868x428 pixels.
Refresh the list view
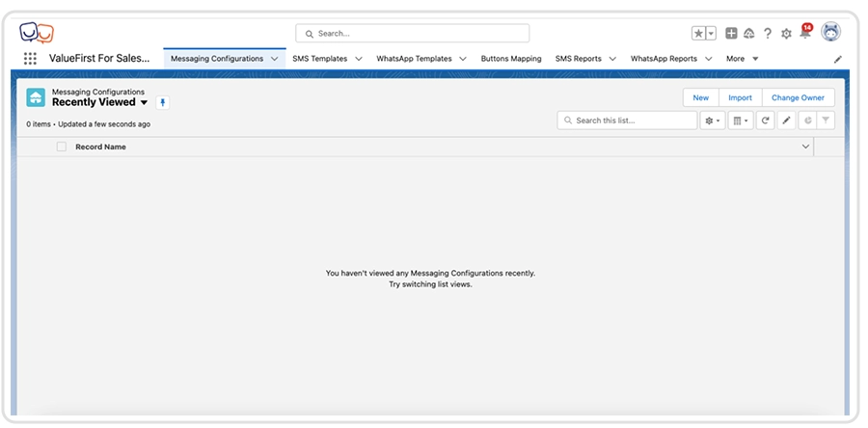(765, 120)
